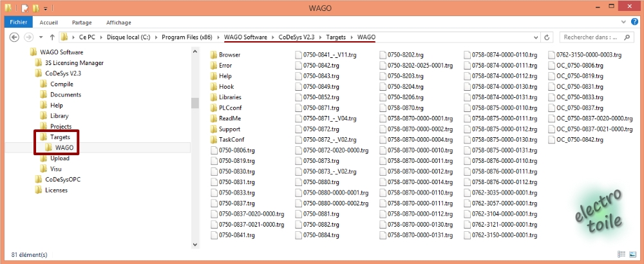Go up one folder level arrow
644x264 pixels.
pyautogui.click(x=52, y=37)
